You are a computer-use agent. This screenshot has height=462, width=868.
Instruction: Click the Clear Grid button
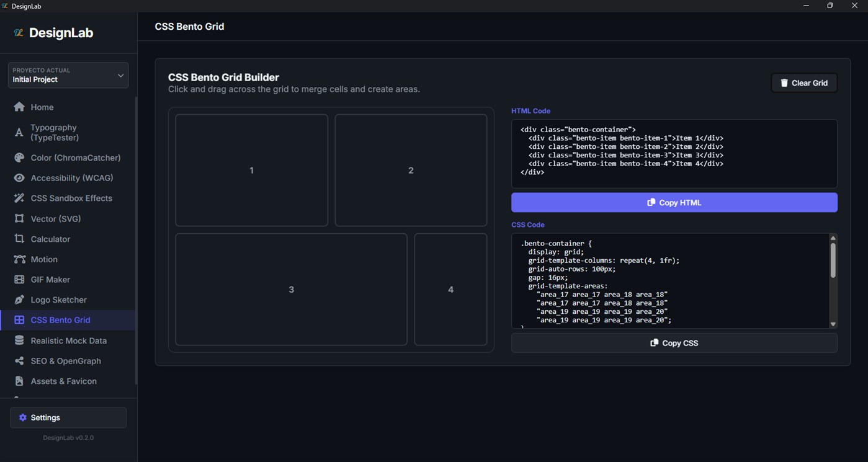804,82
